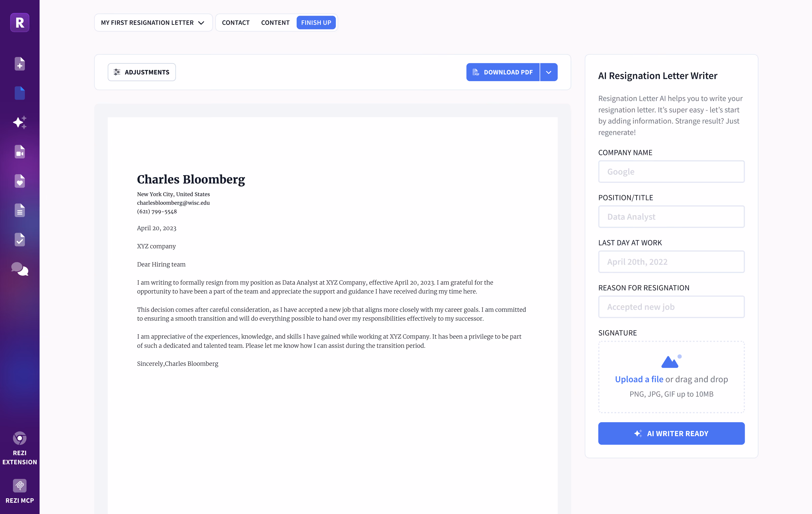This screenshot has width=812, height=514.
Task: Focus the Position/Title input field
Action: coord(671,217)
